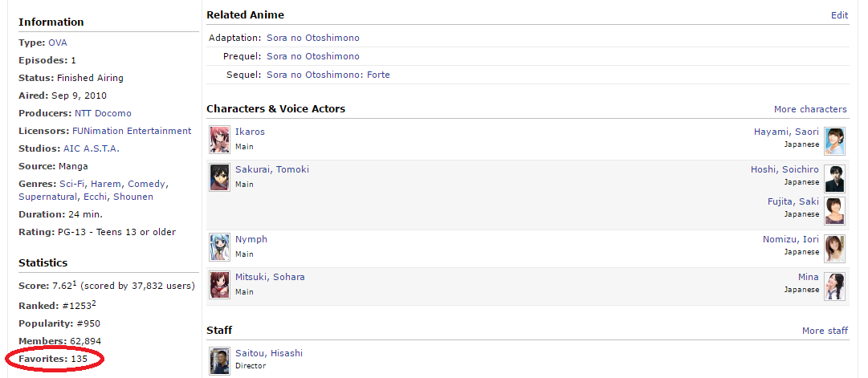
Task: Open Tomoki Sakurai's character picture
Action: click(219, 177)
